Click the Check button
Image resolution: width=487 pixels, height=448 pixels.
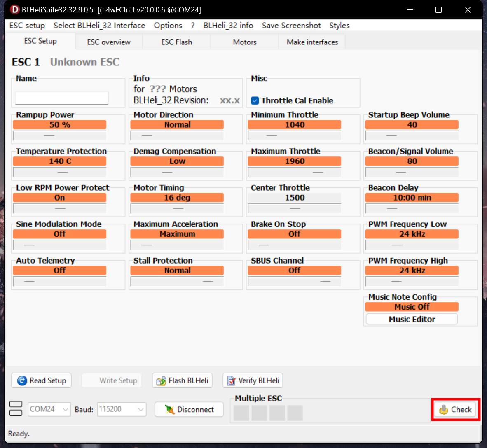(455, 410)
